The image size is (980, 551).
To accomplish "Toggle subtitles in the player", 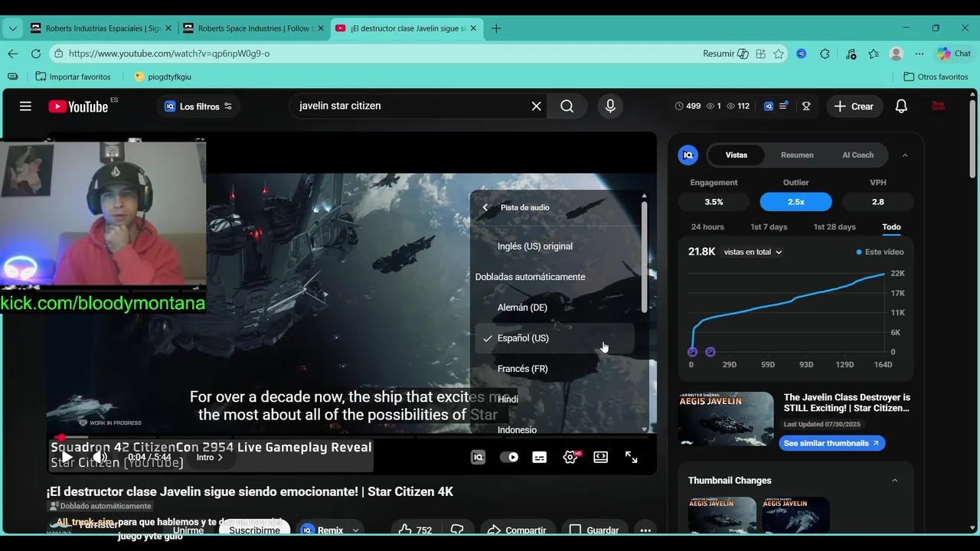I will pyautogui.click(x=540, y=458).
